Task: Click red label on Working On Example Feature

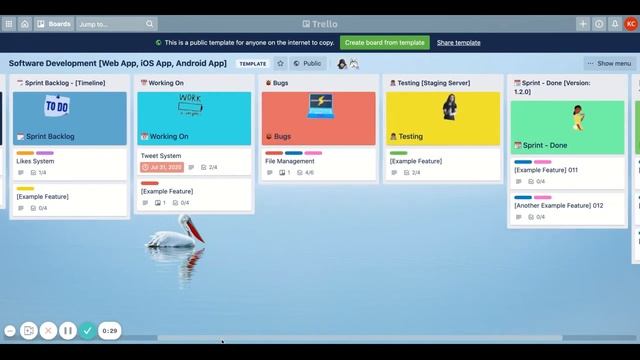Action: pyautogui.click(x=150, y=183)
